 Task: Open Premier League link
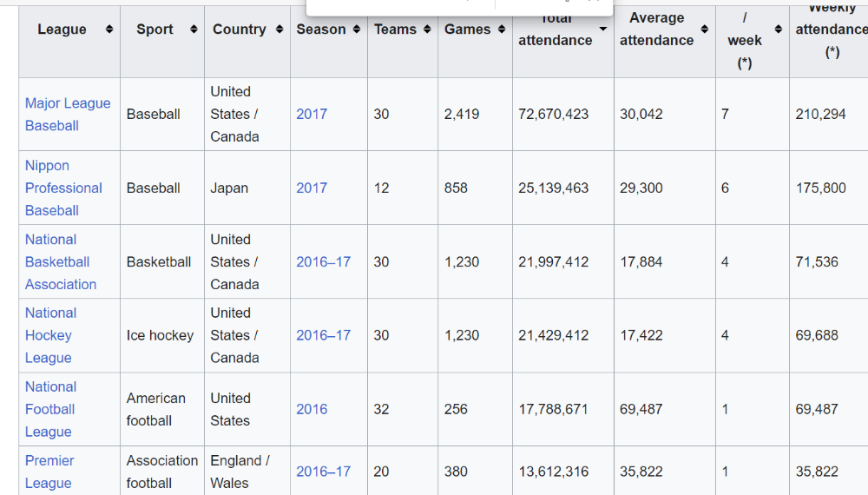click(x=49, y=472)
